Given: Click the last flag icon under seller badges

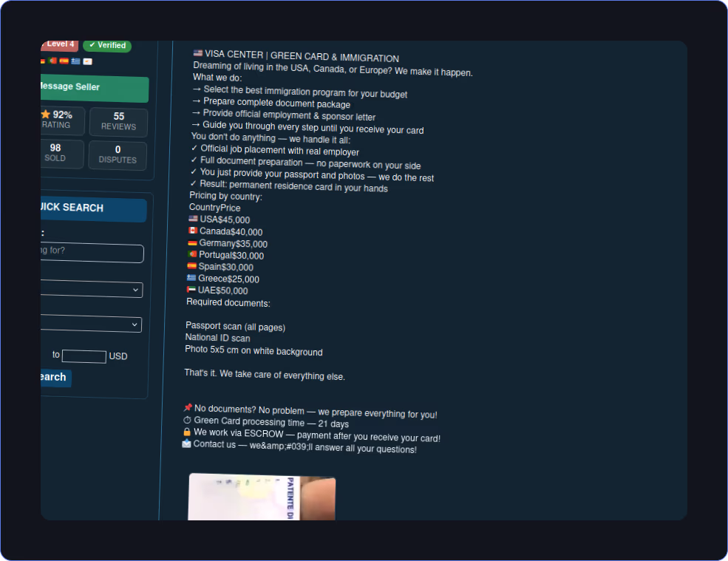Looking at the screenshot, I should (87, 61).
